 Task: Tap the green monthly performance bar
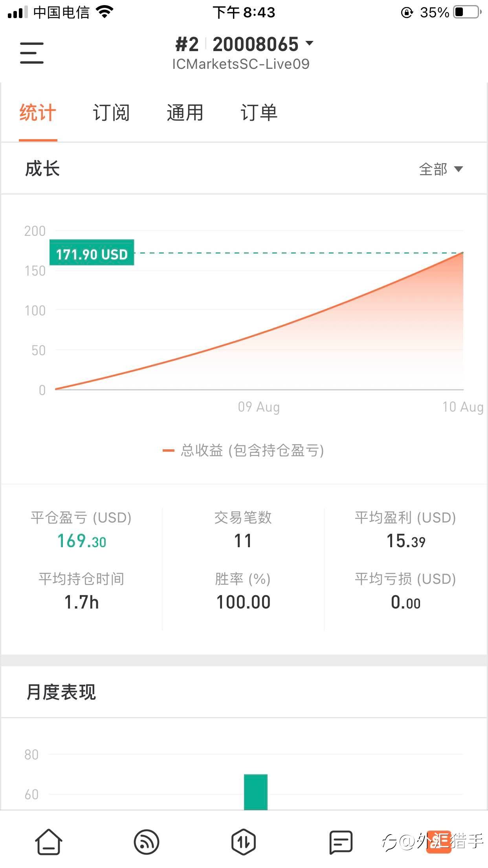(255, 791)
